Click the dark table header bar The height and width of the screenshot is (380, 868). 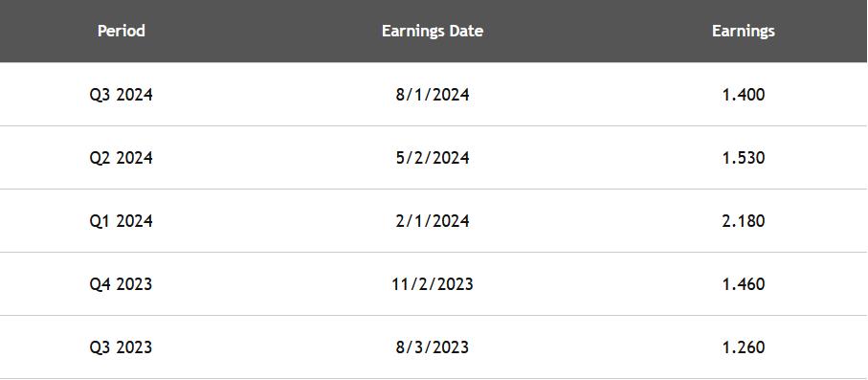click(434, 31)
